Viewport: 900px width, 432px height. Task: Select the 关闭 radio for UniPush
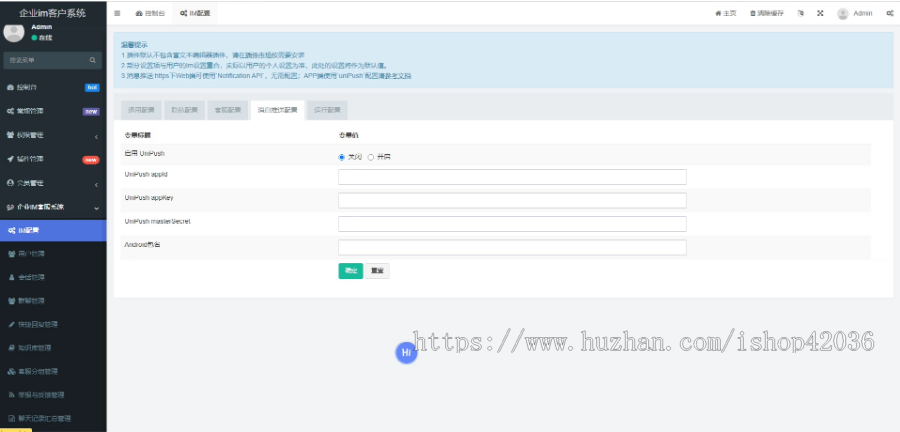[342, 157]
